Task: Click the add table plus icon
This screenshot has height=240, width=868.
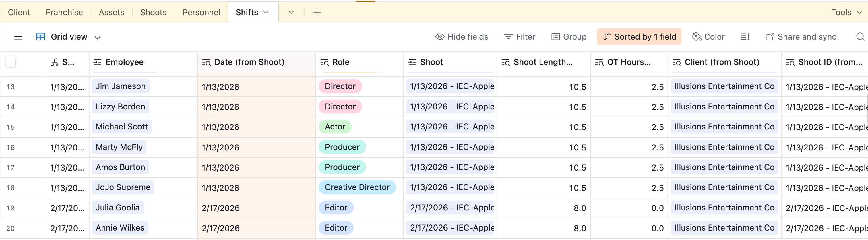Action: point(317,12)
